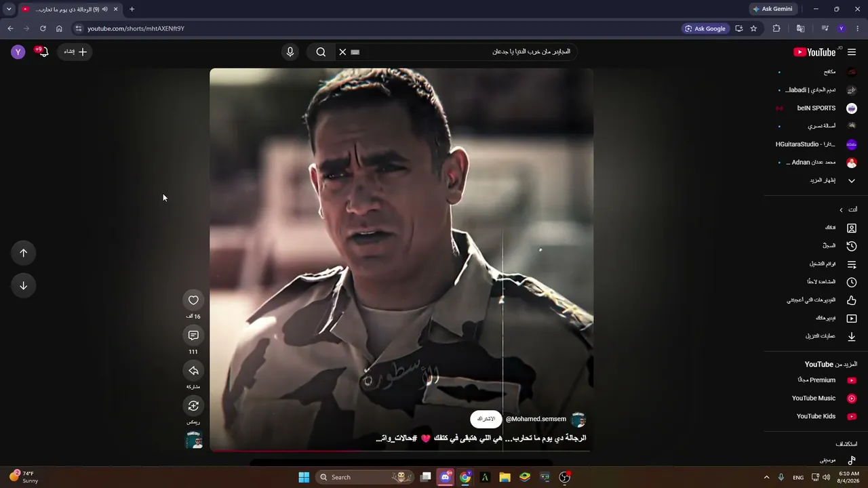Reload the YouTube page
This screenshot has height=488, width=868.
point(43,28)
